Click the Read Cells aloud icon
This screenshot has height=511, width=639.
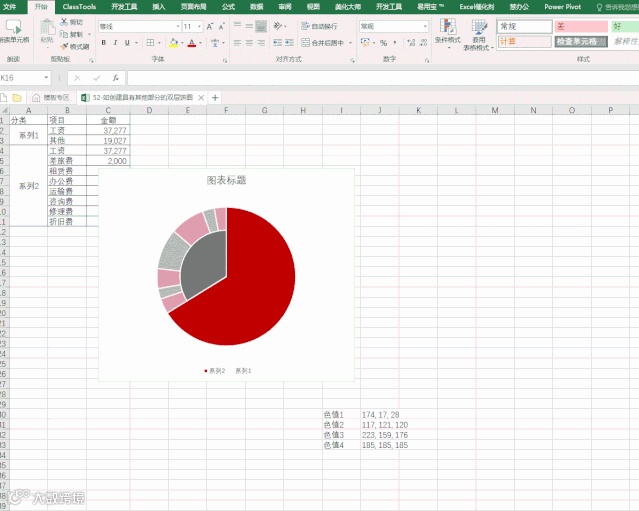(x=13, y=28)
